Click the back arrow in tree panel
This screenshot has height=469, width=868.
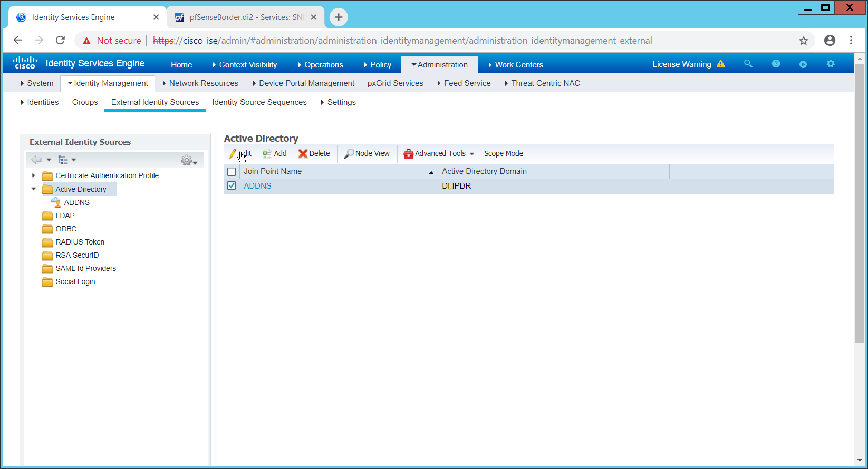[36, 160]
